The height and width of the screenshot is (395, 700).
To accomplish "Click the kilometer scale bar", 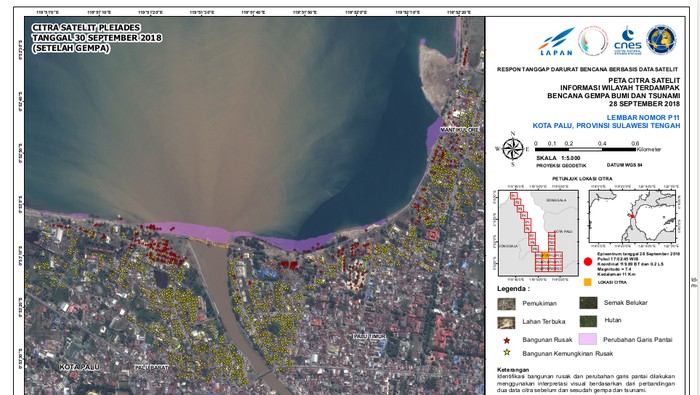I will pyautogui.click(x=586, y=150).
